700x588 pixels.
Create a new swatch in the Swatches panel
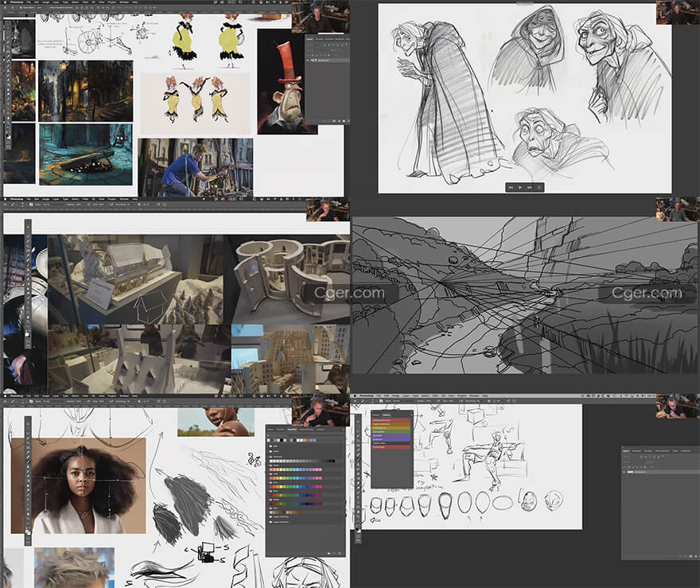point(334,553)
